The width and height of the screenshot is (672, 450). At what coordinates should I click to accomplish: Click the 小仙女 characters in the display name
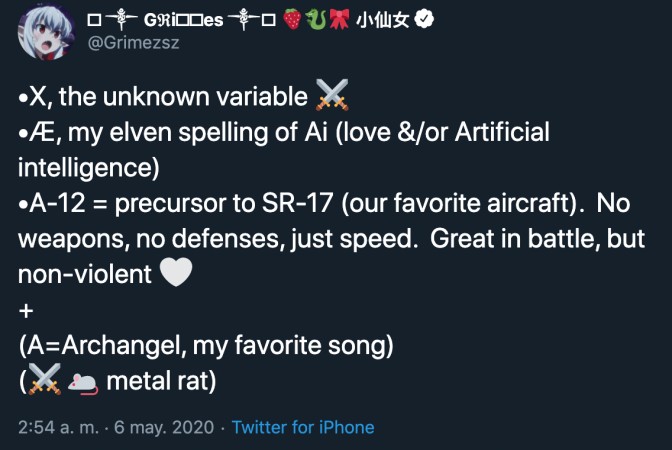click(381, 20)
